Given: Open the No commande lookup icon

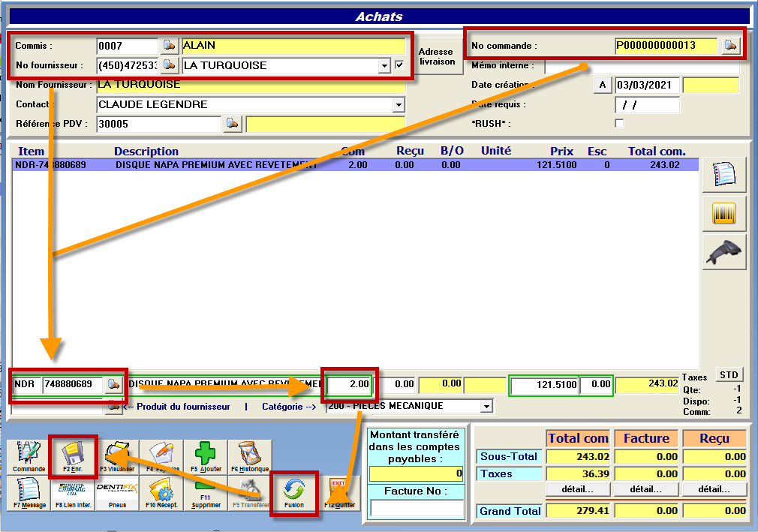Looking at the screenshot, I should pos(731,46).
